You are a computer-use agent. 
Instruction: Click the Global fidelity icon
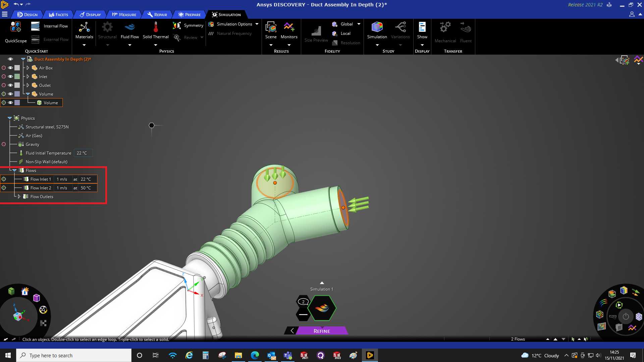(334, 24)
